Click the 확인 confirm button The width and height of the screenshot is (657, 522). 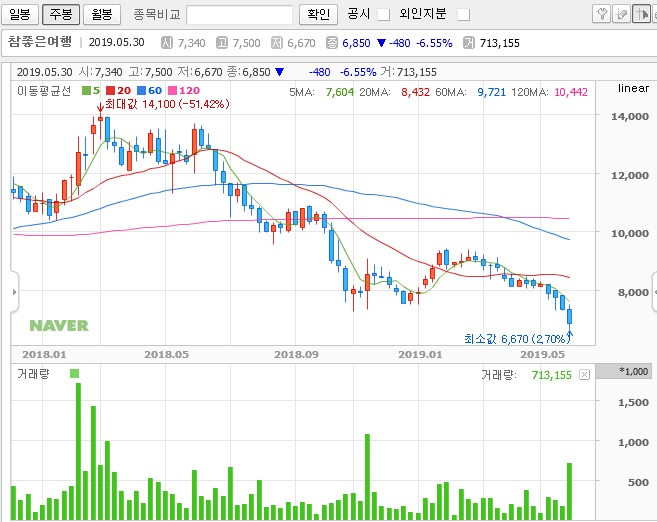click(x=318, y=15)
